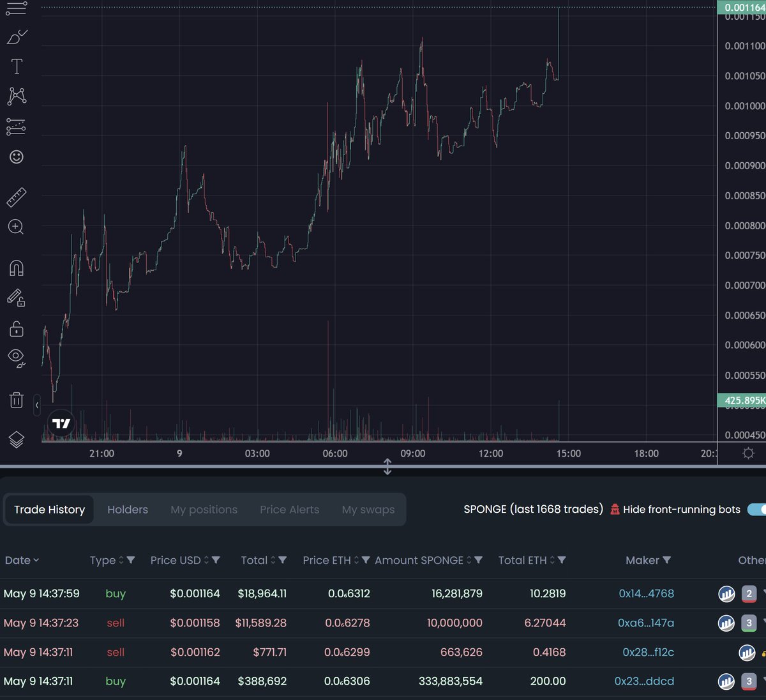Click the 200.00 Total ETH cell
766x700 pixels.
[548, 681]
